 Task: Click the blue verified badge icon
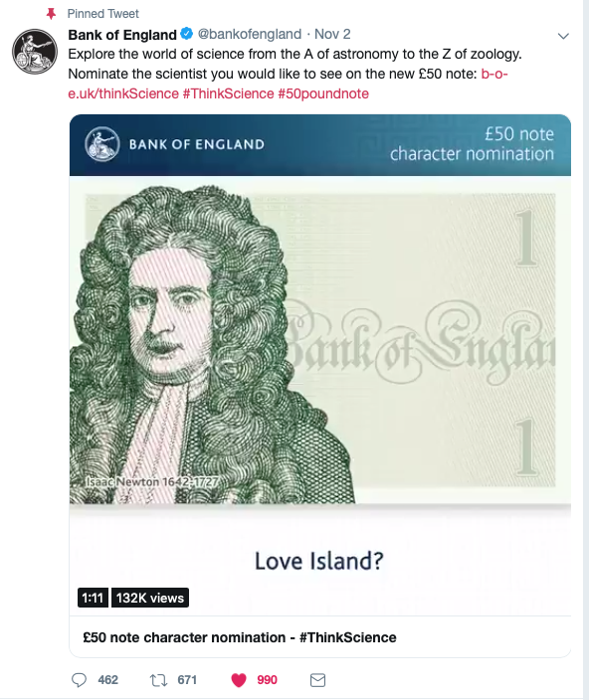tap(187, 34)
